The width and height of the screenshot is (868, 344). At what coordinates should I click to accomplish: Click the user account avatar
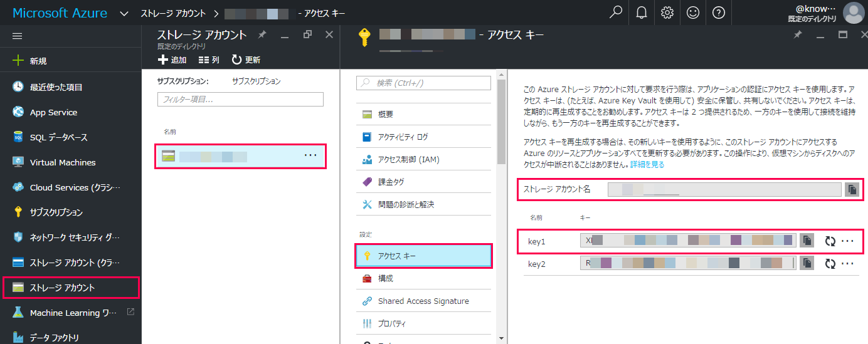tap(853, 13)
